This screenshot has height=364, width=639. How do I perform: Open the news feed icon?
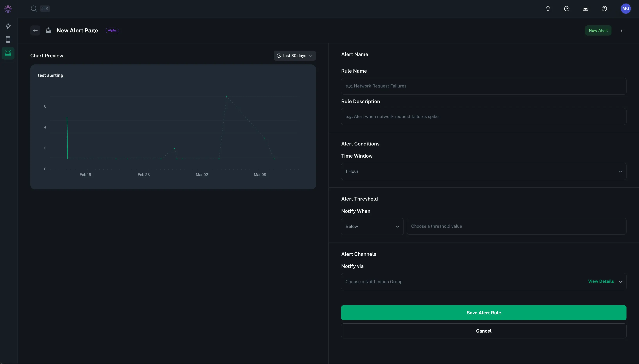[585, 9]
